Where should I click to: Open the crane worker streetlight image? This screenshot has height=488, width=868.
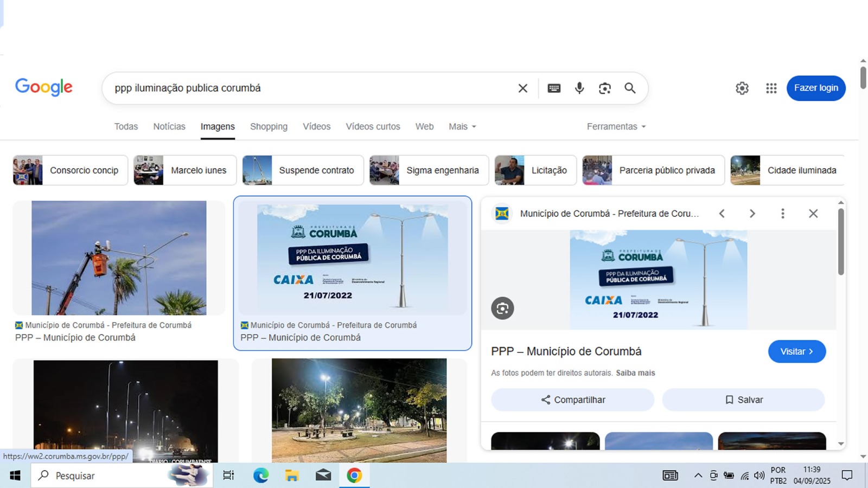click(119, 258)
